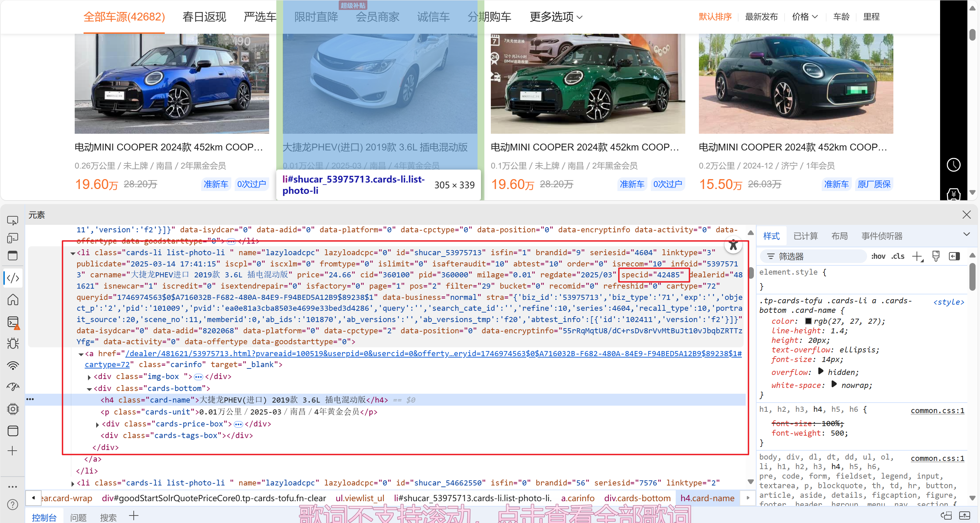Expand the li shucar_54662550 node
The width and height of the screenshot is (980, 523).
coord(72,483)
